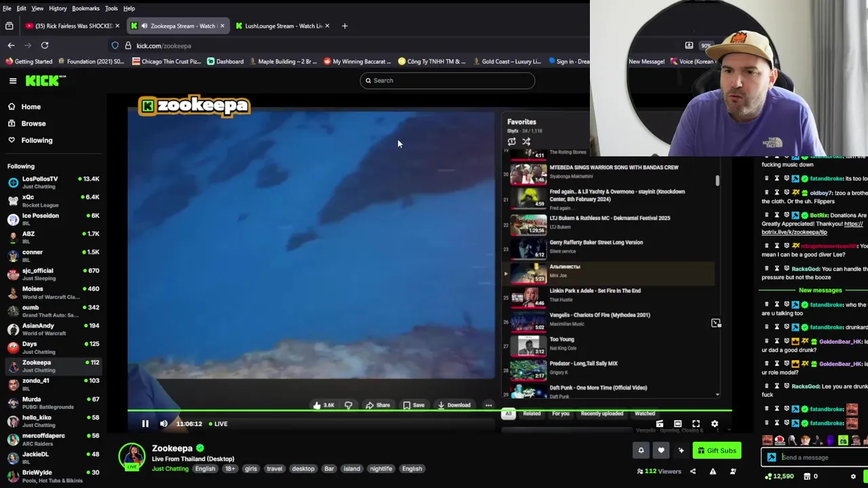The image size is (868, 488).
Task: Report the stream with the warning triangle icon
Action: (x=713, y=471)
